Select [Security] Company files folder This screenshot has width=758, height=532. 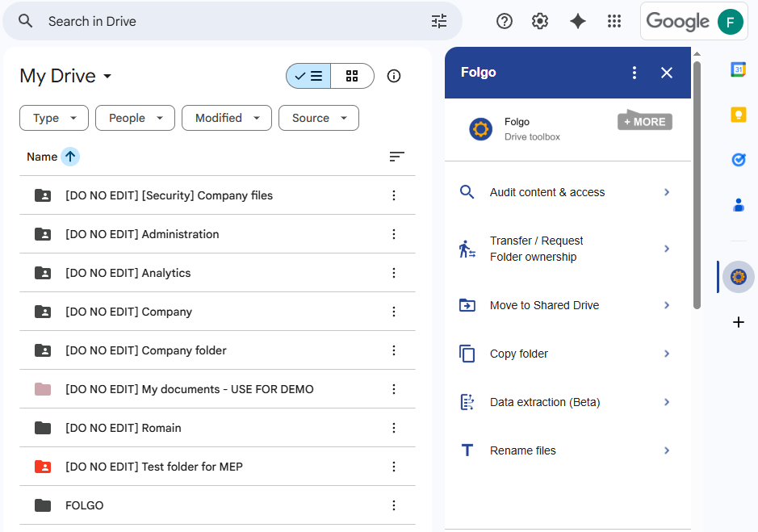point(217,195)
